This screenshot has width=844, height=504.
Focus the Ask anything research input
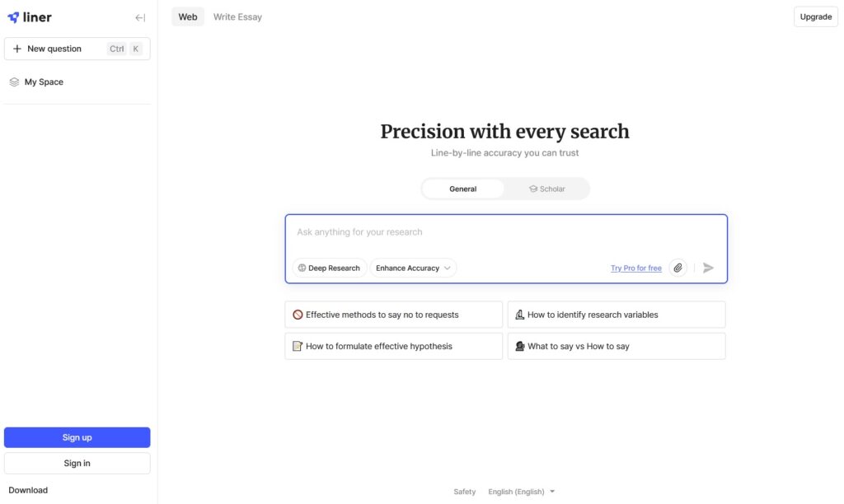coord(506,232)
